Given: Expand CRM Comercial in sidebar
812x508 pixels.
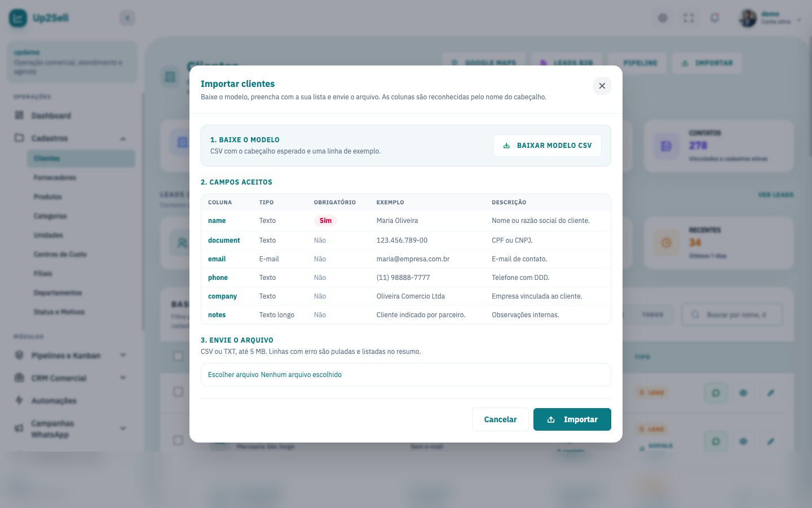Looking at the screenshot, I should point(72,378).
